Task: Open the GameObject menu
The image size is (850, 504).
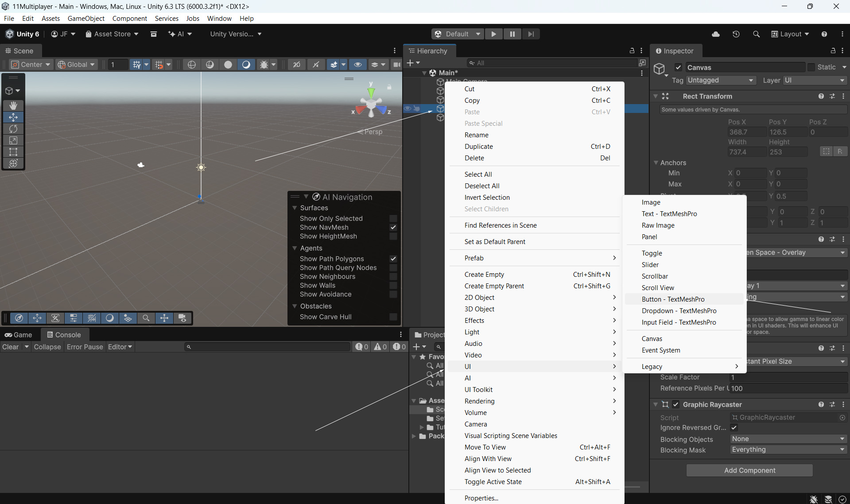Action: 86,18
